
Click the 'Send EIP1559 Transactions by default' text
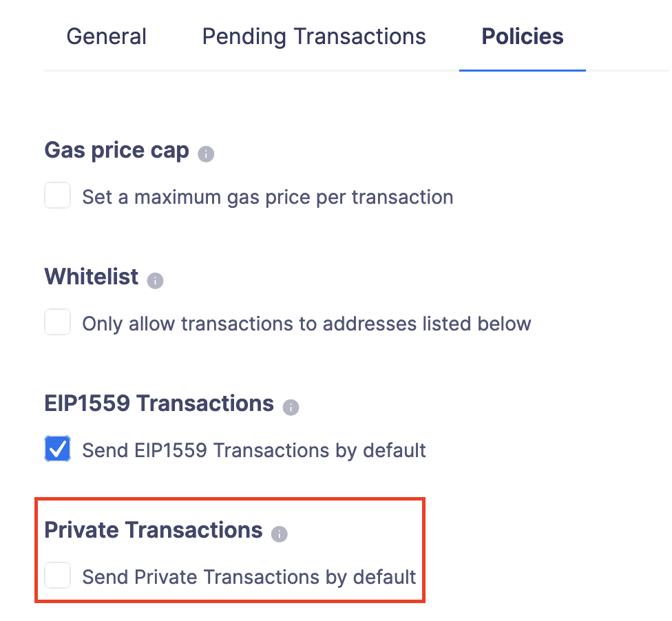253,450
